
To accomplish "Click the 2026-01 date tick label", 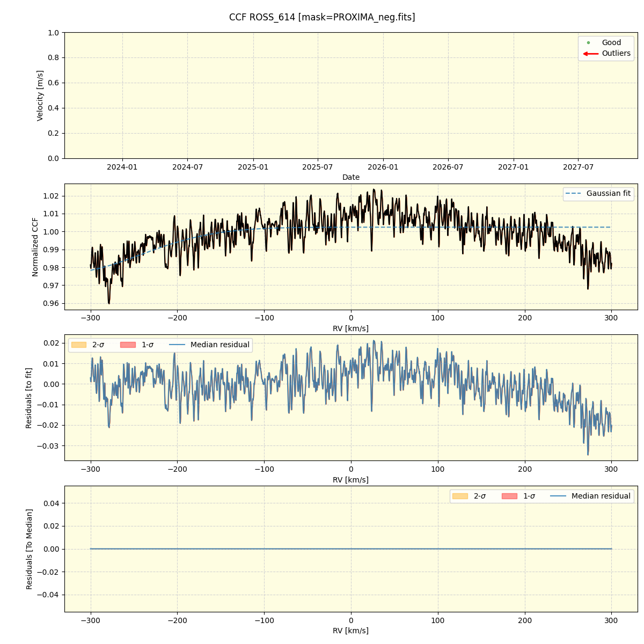I will 383,167.
